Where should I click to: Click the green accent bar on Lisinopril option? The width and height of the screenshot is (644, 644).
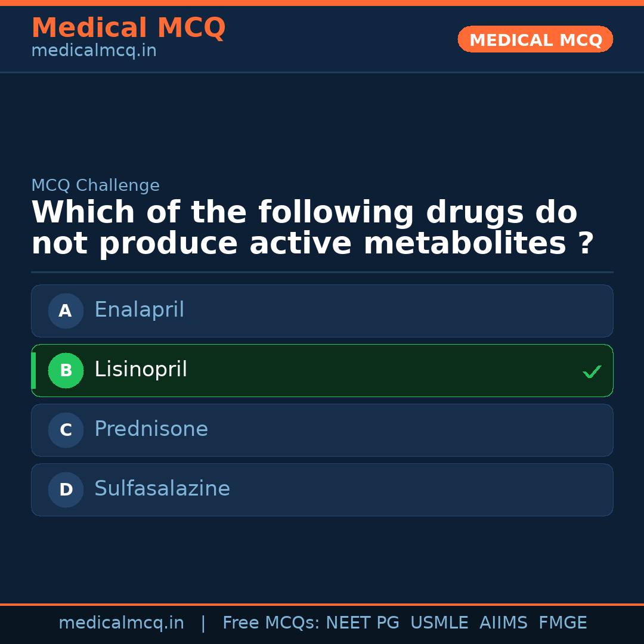tap(33, 370)
